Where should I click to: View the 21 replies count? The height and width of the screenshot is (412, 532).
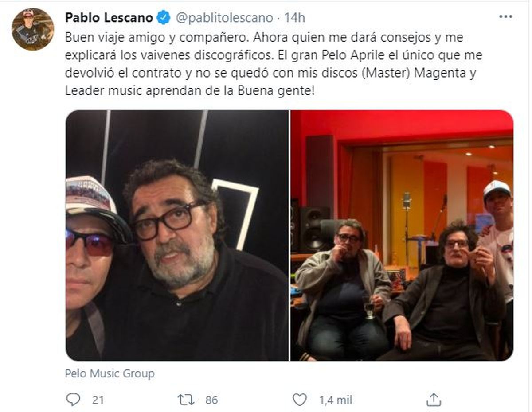tap(98, 400)
